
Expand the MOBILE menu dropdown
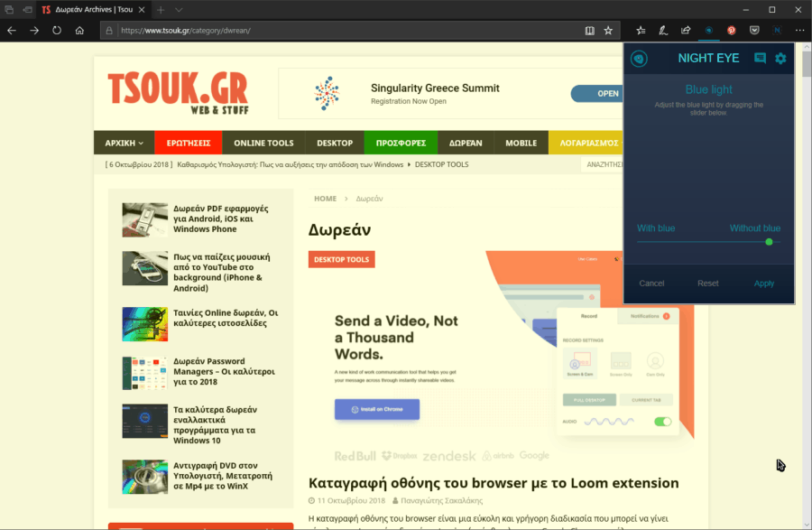coord(524,143)
